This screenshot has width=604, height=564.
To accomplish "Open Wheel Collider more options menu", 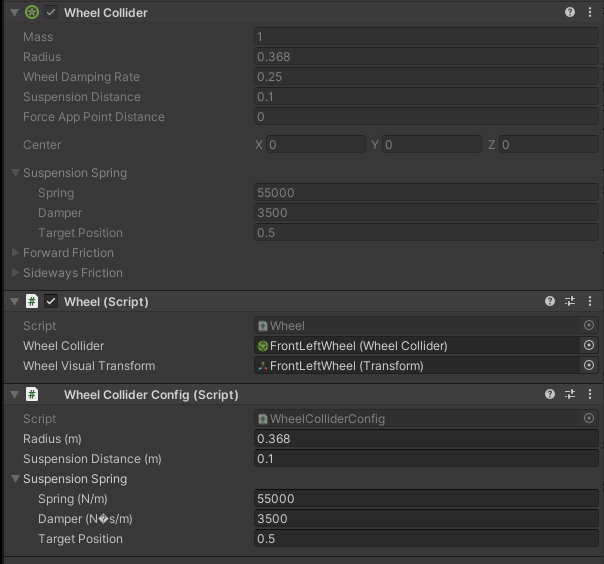I will pos(590,13).
